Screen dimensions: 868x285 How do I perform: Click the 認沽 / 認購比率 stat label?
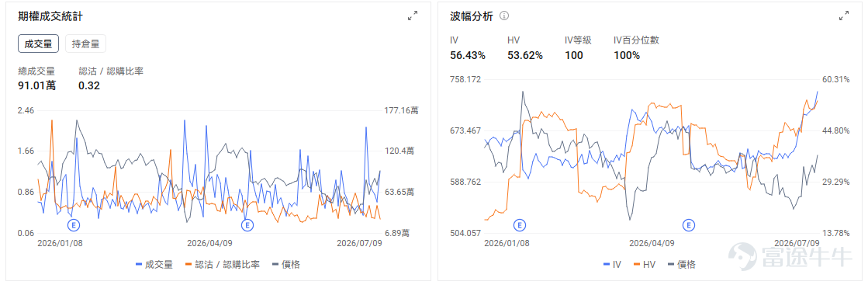click(111, 71)
